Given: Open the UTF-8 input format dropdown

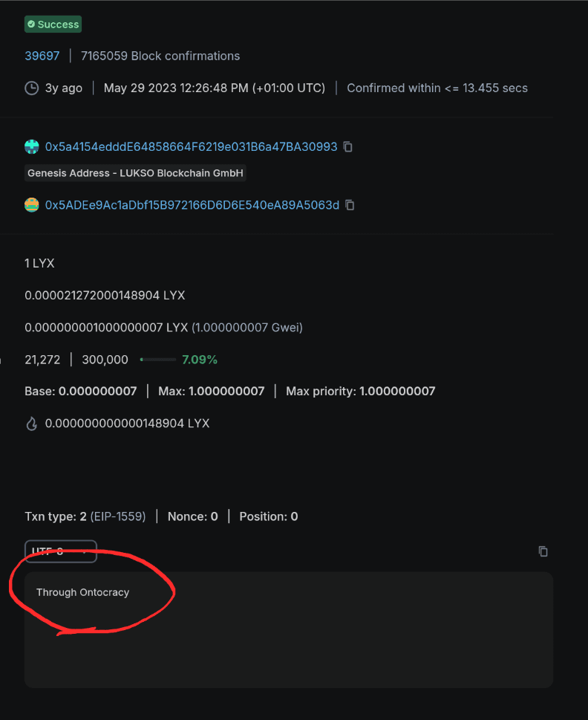Looking at the screenshot, I should click(60, 551).
